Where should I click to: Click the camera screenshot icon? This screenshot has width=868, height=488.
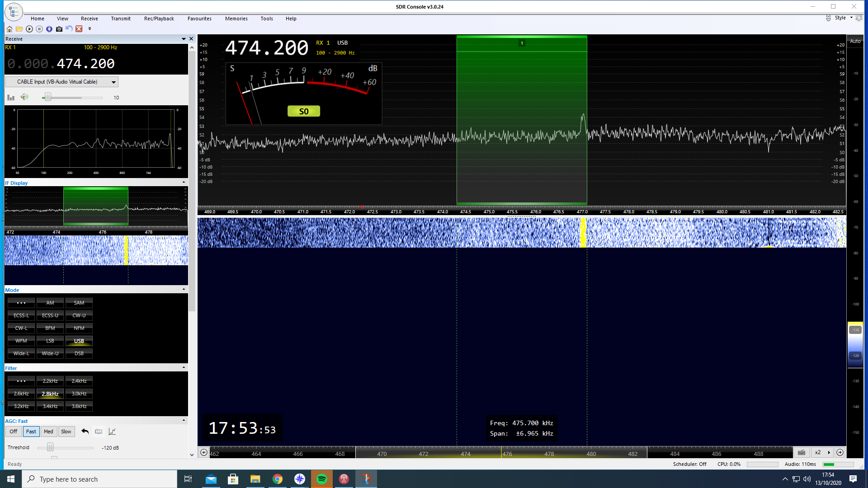pyautogui.click(x=59, y=29)
